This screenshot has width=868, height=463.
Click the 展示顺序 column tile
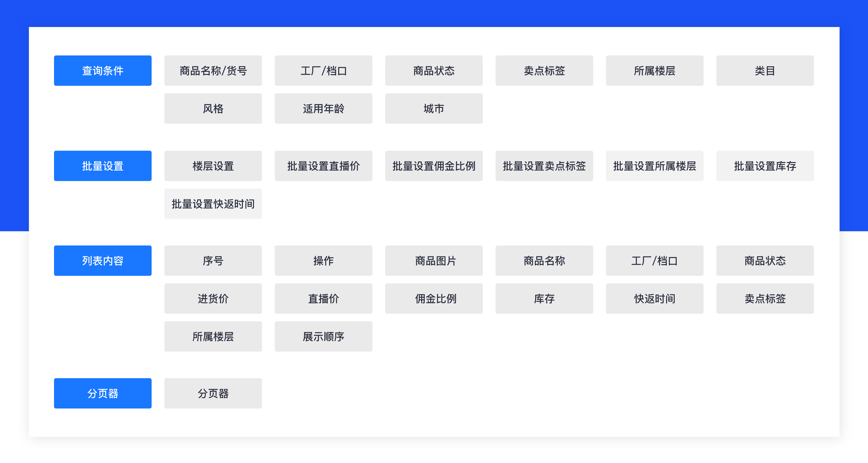(323, 336)
